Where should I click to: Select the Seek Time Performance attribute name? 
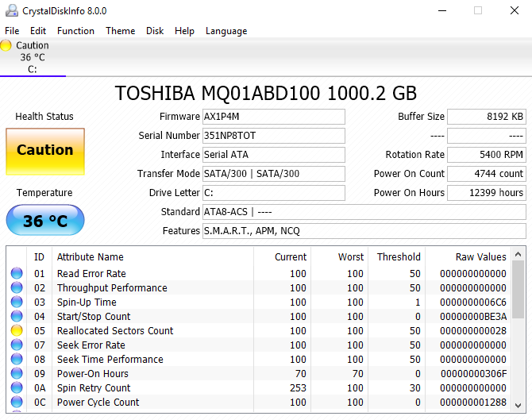point(110,360)
